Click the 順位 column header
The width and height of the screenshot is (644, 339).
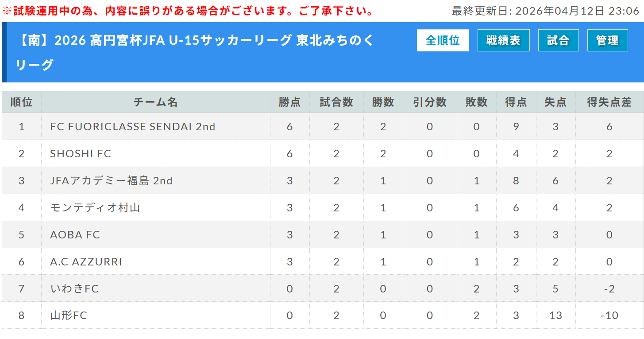point(21,102)
